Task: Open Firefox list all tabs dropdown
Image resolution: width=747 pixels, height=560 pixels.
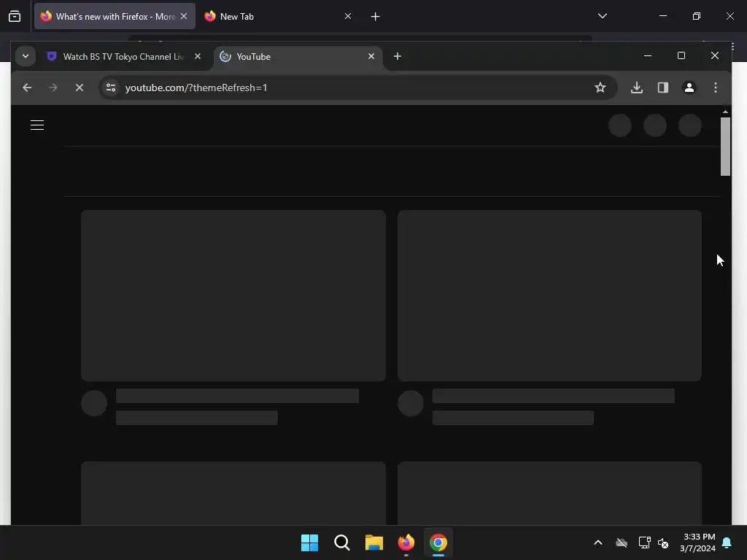Action: [603, 16]
